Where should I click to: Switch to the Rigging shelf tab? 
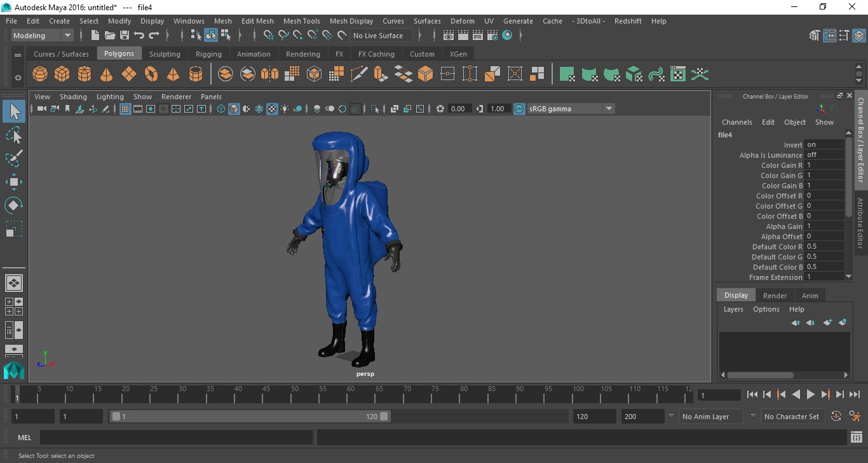tap(208, 54)
